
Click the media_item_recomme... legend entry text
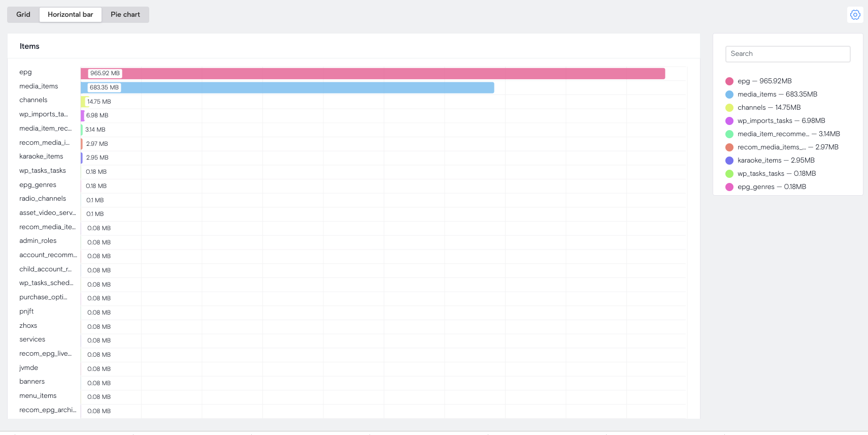click(x=773, y=134)
